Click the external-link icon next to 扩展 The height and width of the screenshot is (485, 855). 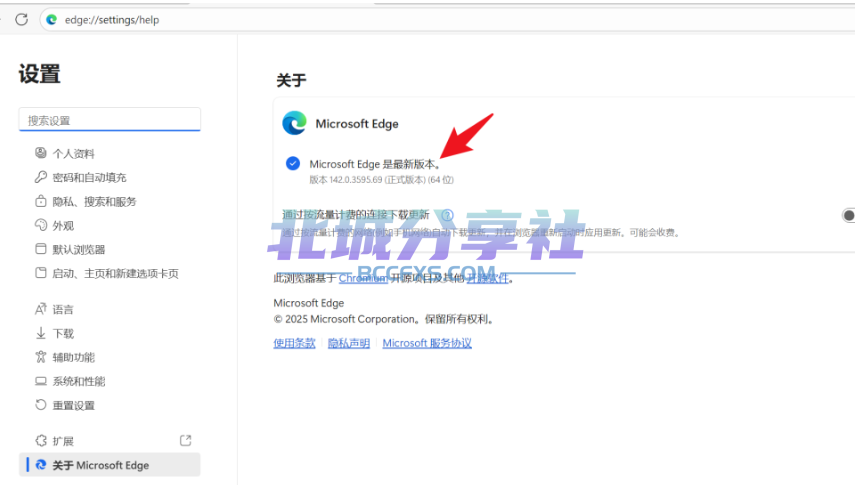[185, 440]
